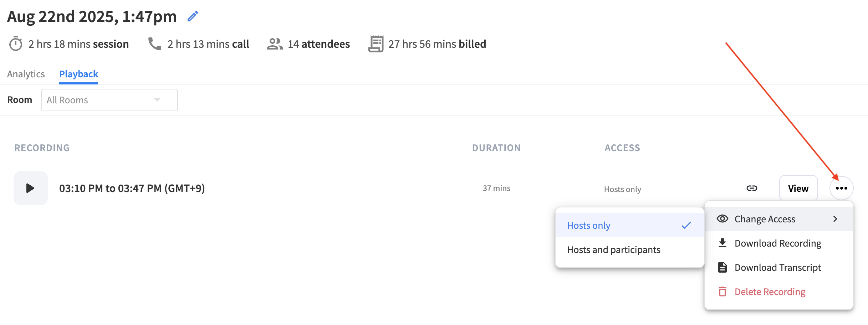Click the attendees people icon
The height and width of the screenshot is (325, 868).
click(274, 43)
